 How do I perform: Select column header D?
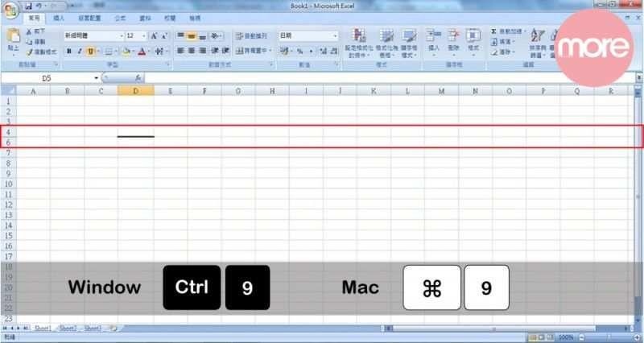135,91
